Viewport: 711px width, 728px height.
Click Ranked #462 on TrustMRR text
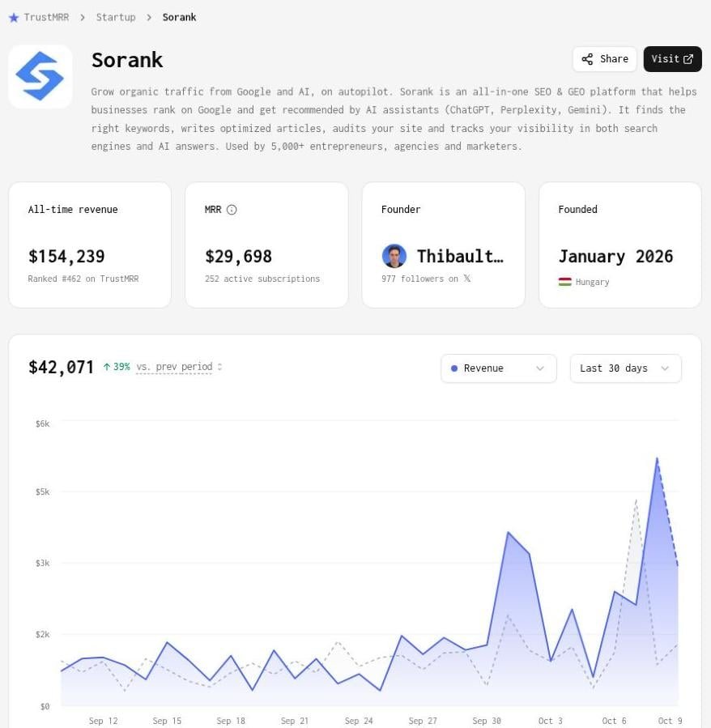(x=83, y=279)
